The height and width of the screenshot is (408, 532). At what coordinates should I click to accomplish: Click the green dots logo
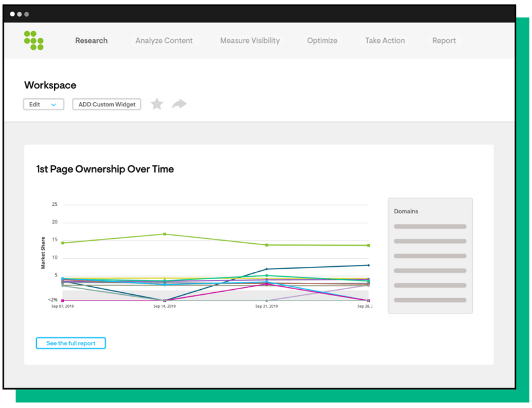34,40
